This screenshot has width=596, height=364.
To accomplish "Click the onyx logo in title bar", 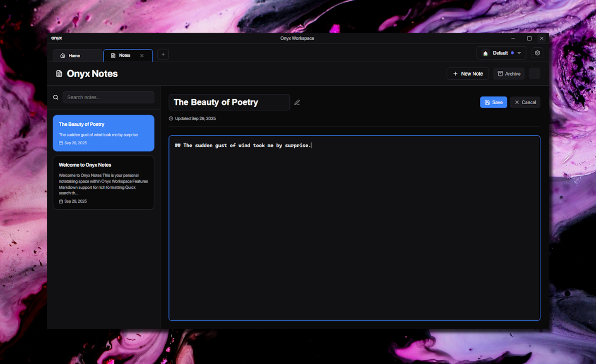I will pyautogui.click(x=57, y=38).
